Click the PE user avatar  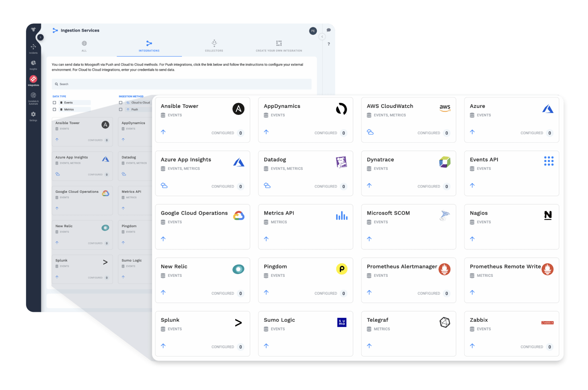click(313, 31)
